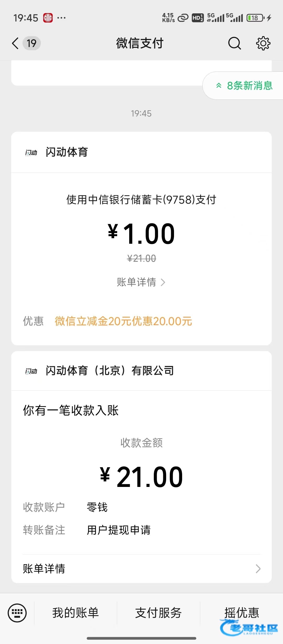Switch to keyboard input icon
283x644 pixels.
point(17,613)
